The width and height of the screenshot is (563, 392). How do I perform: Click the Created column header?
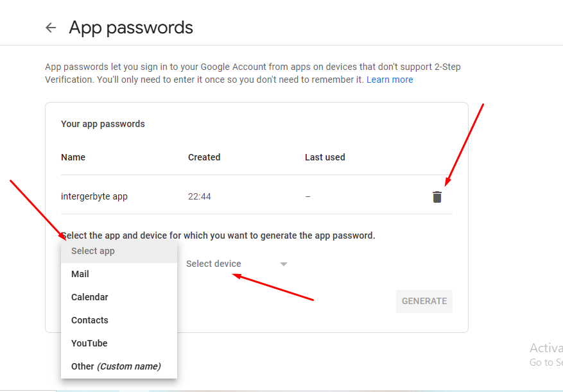pyautogui.click(x=204, y=157)
